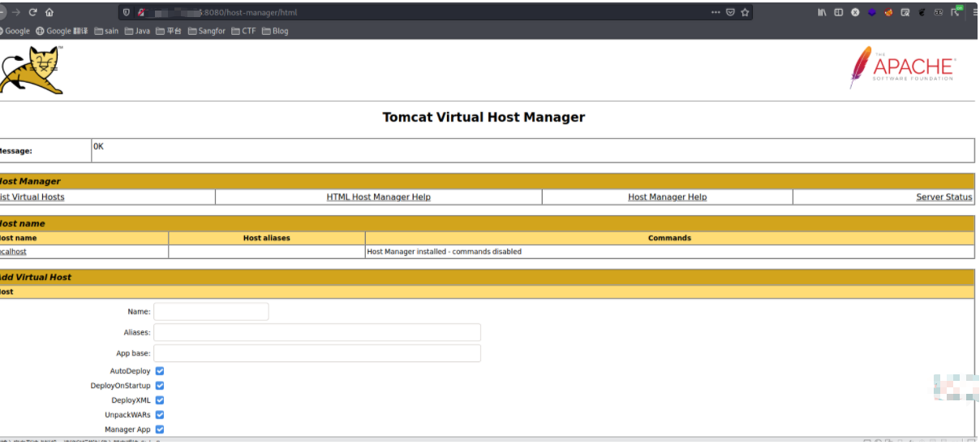Click the window search extension icon
The width and height of the screenshot is (980, 445).
point(905,12)
